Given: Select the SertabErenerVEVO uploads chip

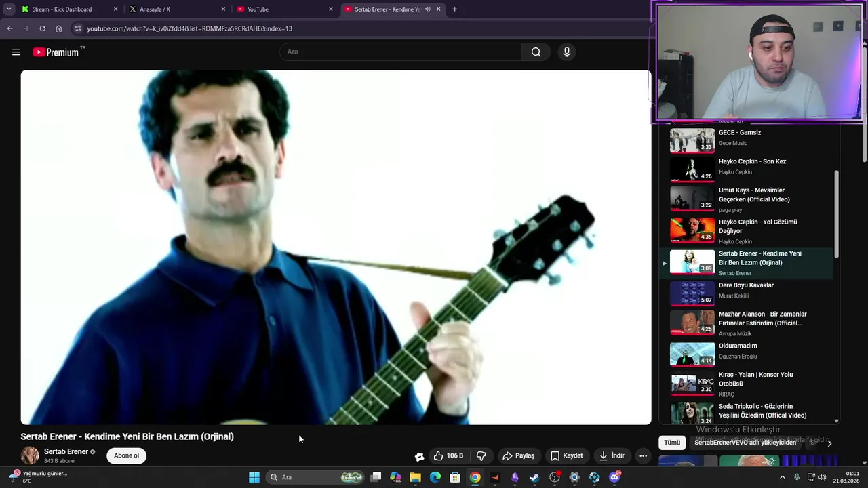Looking at the screenshot, I should click(745, 443).
